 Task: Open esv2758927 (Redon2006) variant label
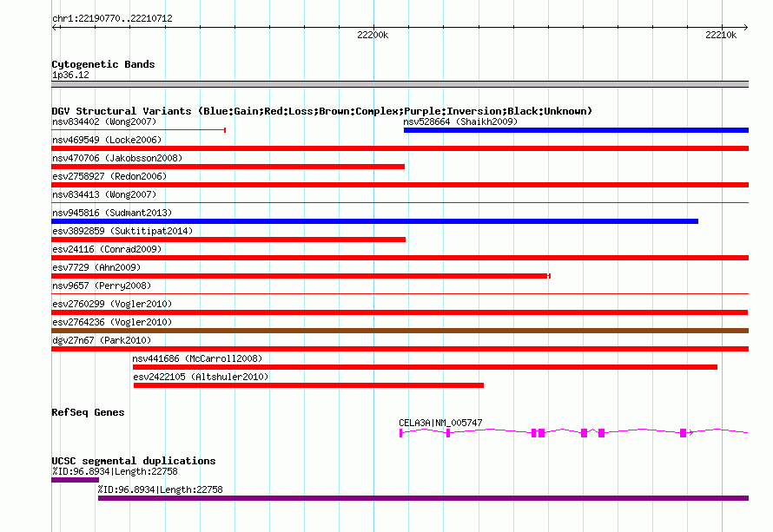tap(109, 176)
